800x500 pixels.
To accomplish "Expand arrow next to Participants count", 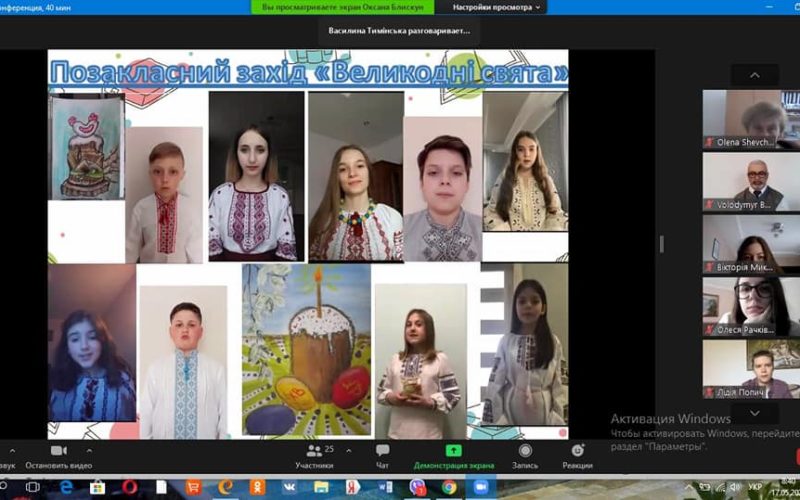I will (348, 450).
